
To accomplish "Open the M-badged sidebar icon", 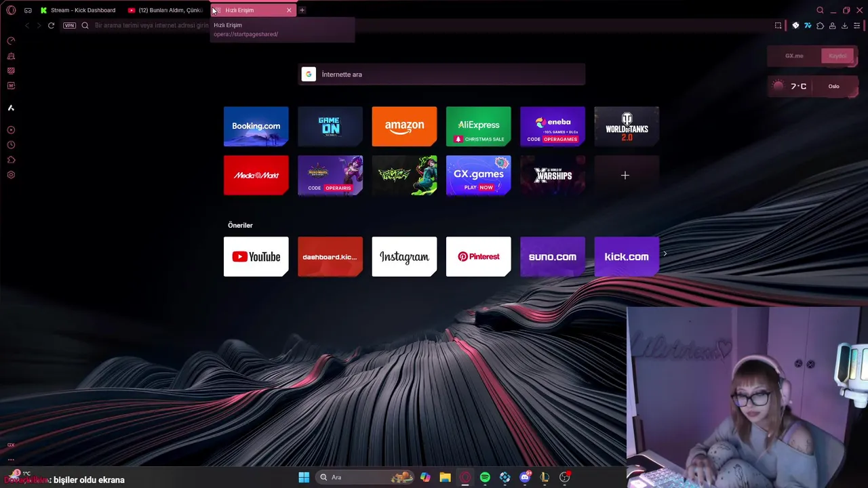I will pos(11,85).
